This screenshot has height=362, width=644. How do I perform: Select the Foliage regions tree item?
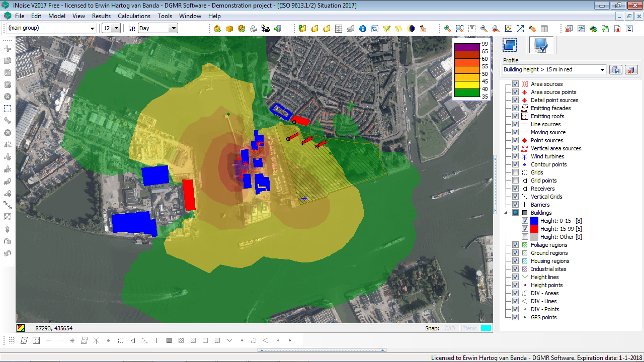[x=548, y=245]
